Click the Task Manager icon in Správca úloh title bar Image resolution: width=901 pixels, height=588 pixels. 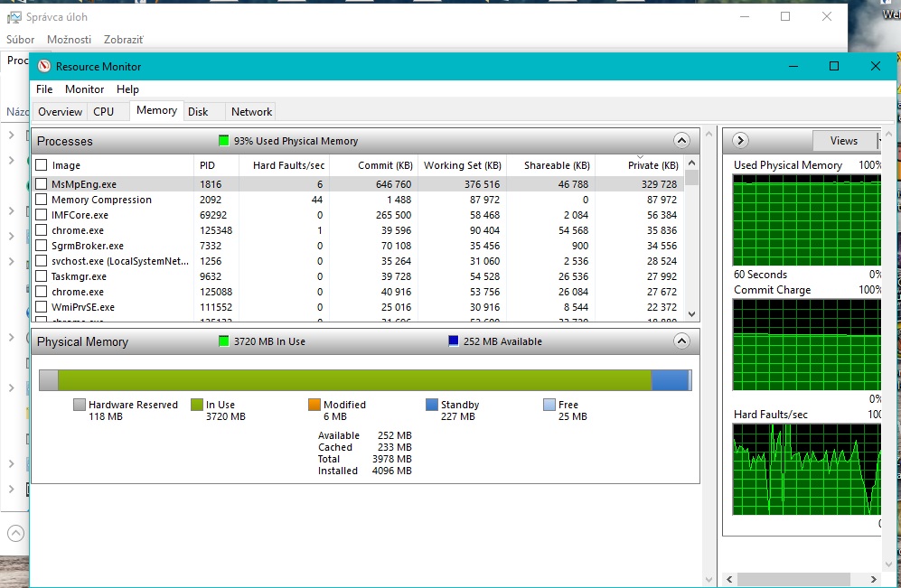14,17
